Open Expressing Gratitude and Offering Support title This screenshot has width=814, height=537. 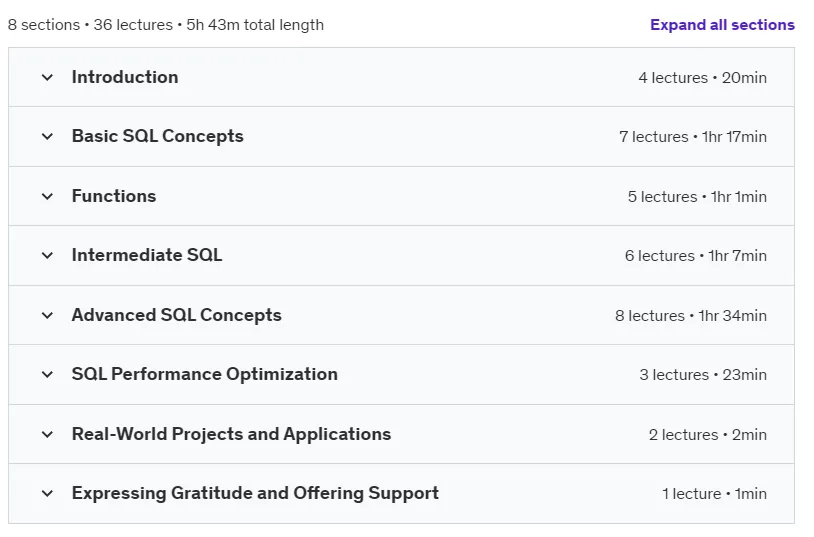(x=255, y=493)
